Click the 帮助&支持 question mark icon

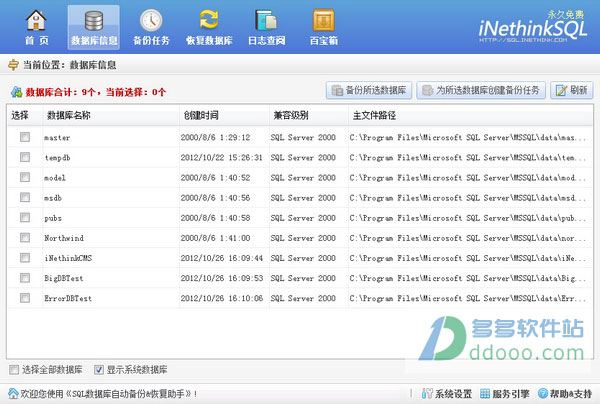click(x=543, y=393)
